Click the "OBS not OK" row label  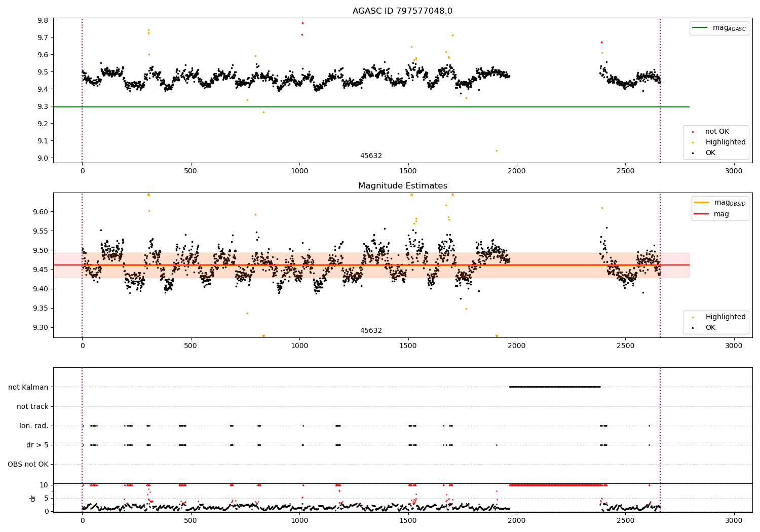pos(28,464)
